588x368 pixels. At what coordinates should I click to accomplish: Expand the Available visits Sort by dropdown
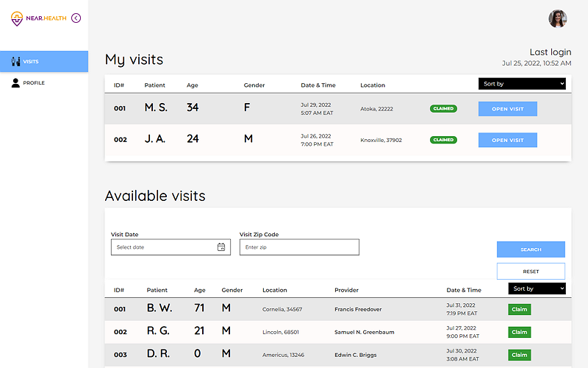(537, 289)
